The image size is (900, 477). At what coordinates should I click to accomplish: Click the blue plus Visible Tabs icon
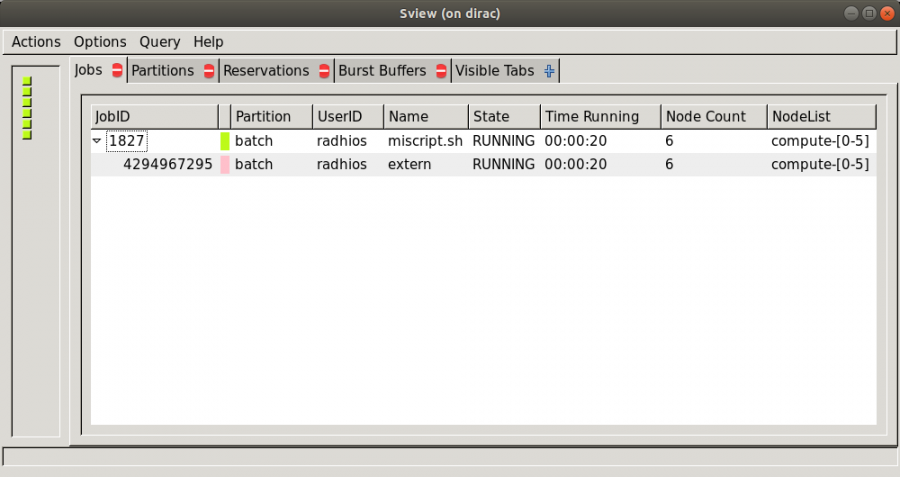pyautogui.click(x=549, y=71)
